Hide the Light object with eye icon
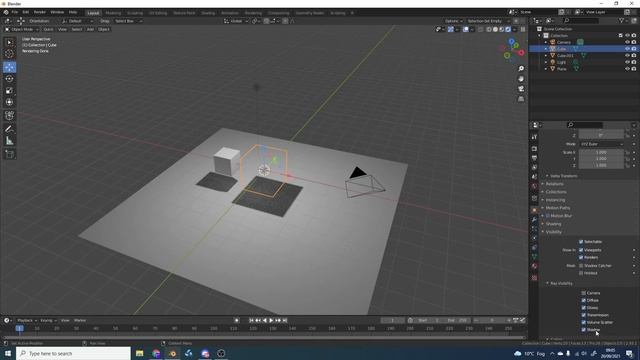Image resolution: width=640 pixels, height=360 pixels. (627, 62)
